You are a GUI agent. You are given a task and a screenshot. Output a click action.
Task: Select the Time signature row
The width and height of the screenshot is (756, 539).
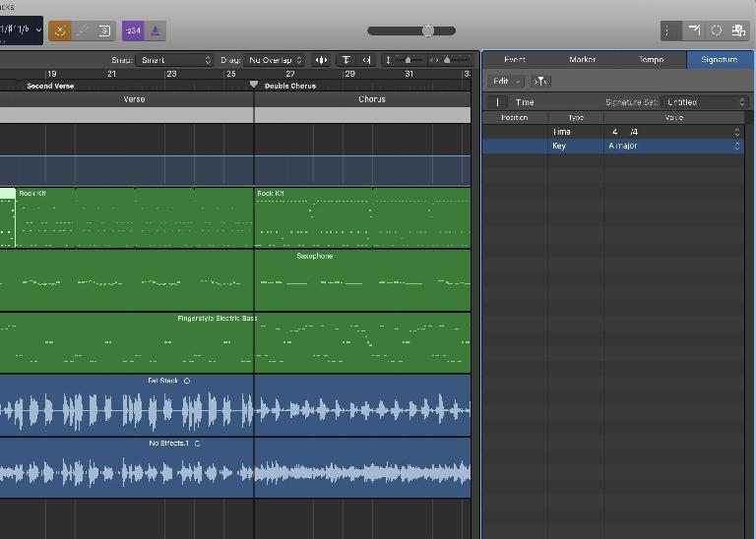point(613,132)
